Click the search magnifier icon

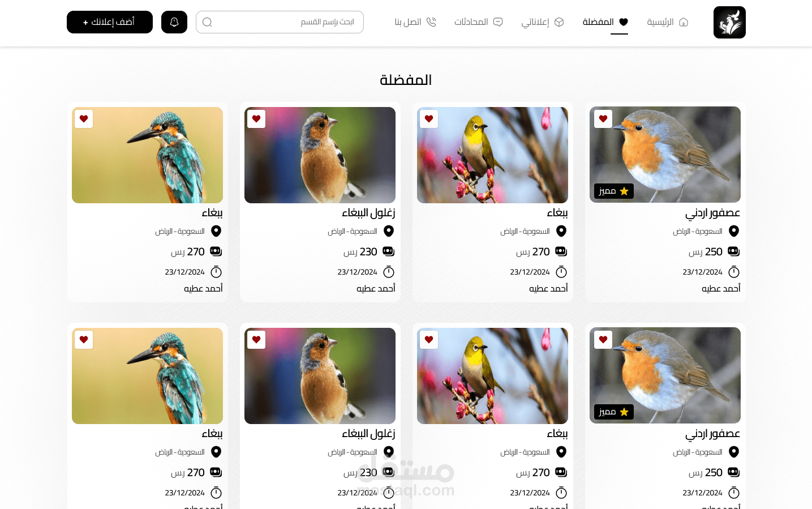[207, 22]
